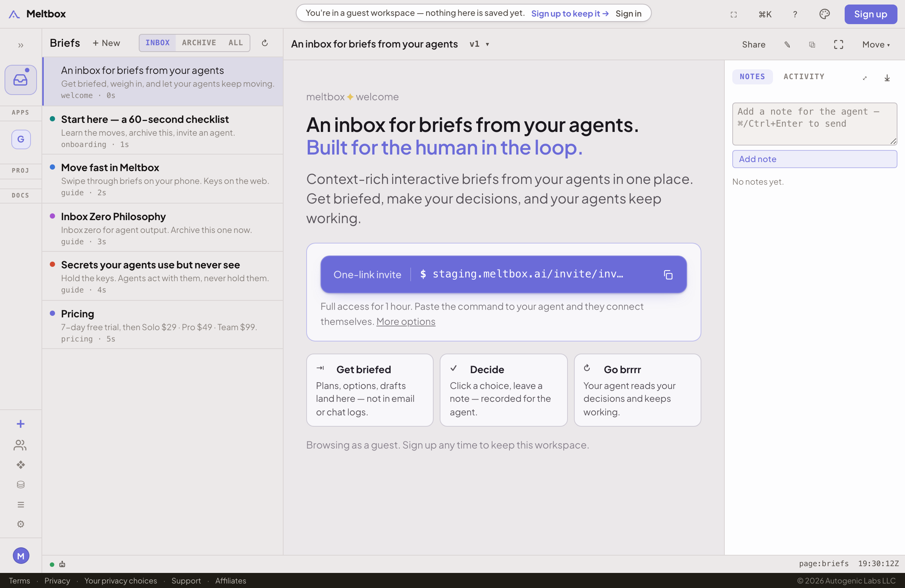Select the INBOX filter tab
This screenshot has height=588, width=905.
click(x=157, y=43)
